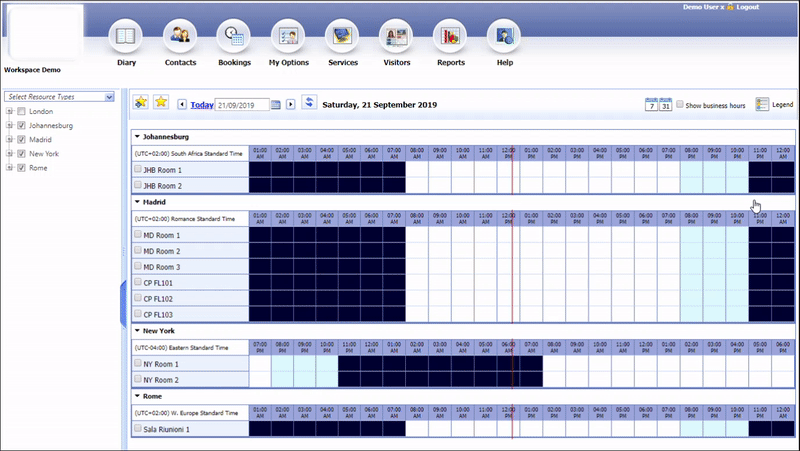This screenshot has height=451, width=800.
Task: Expand the London tree node
Action: click(x=9, y=111)
